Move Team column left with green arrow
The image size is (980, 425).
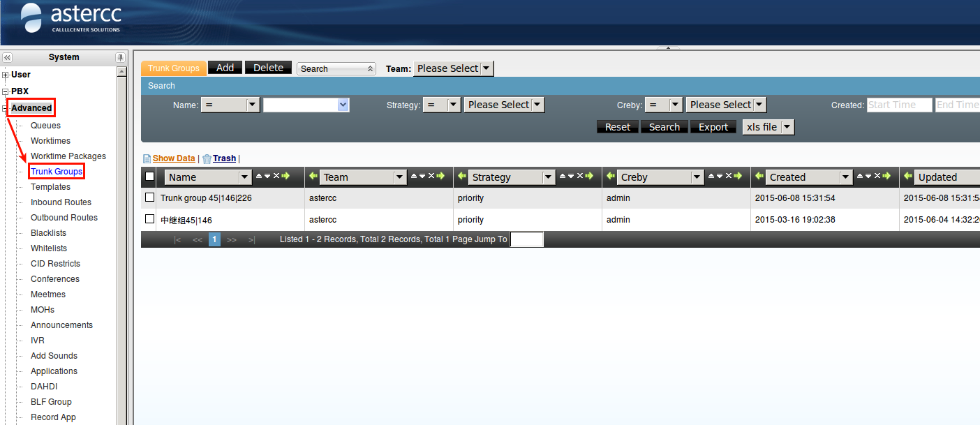pos(313,177)
